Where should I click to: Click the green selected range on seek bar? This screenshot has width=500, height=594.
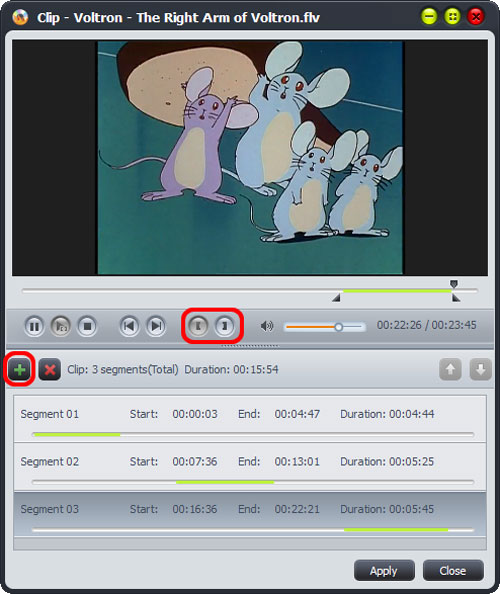pyautogui.click(x=397, y=291)
